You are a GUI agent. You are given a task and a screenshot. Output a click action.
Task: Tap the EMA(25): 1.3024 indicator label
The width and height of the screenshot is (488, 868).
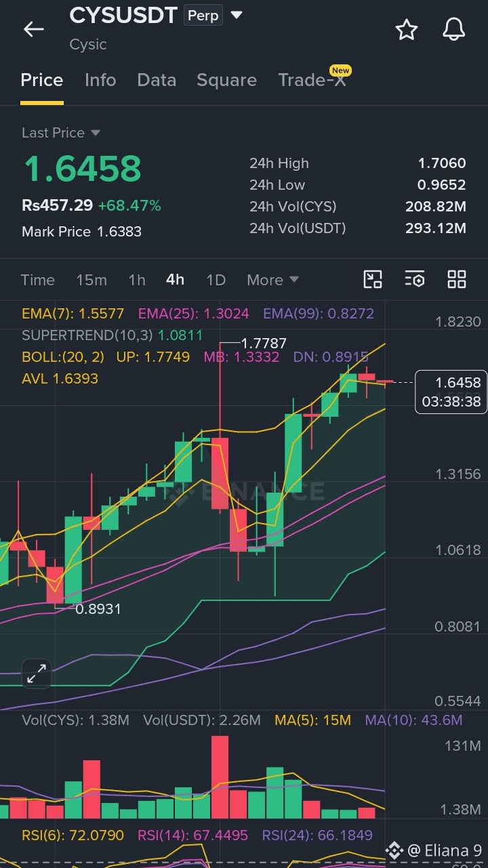click(194, 314)
